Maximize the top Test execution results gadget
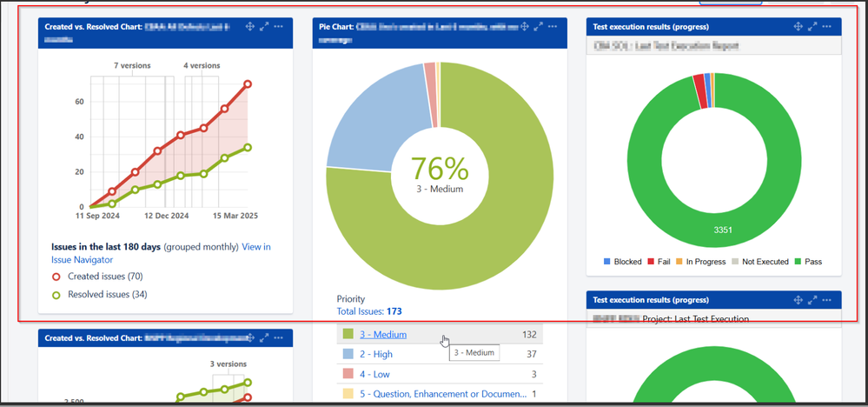The width and height of the screenshot is (868, 407). [812, 27]
